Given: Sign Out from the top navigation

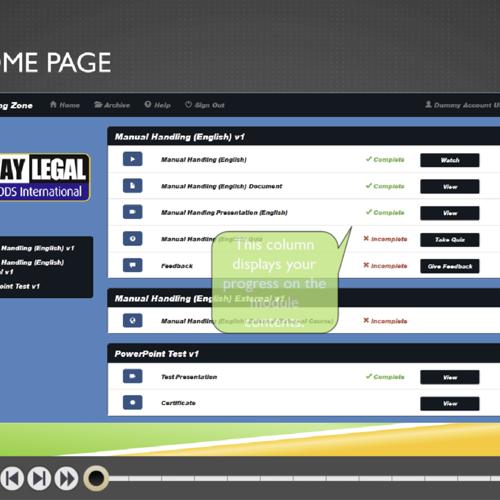Looking at the screenshot, I should [x=205, y=105].
